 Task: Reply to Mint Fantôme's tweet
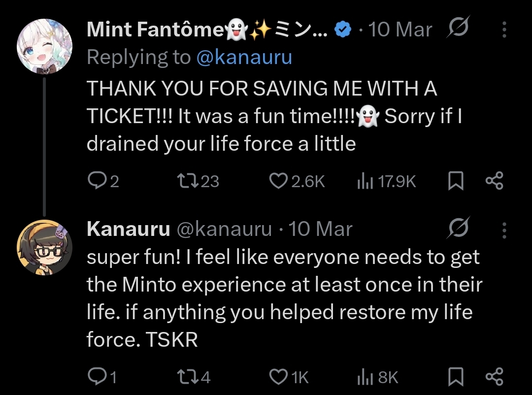pyautogui.click(x=96, y=182)
